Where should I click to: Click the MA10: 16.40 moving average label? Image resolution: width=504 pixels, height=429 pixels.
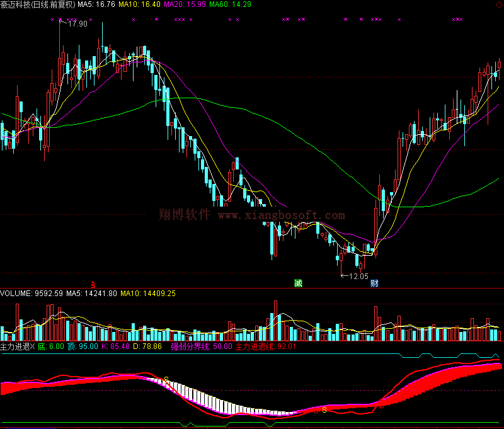pyautogui.click(x=139, y=4)
